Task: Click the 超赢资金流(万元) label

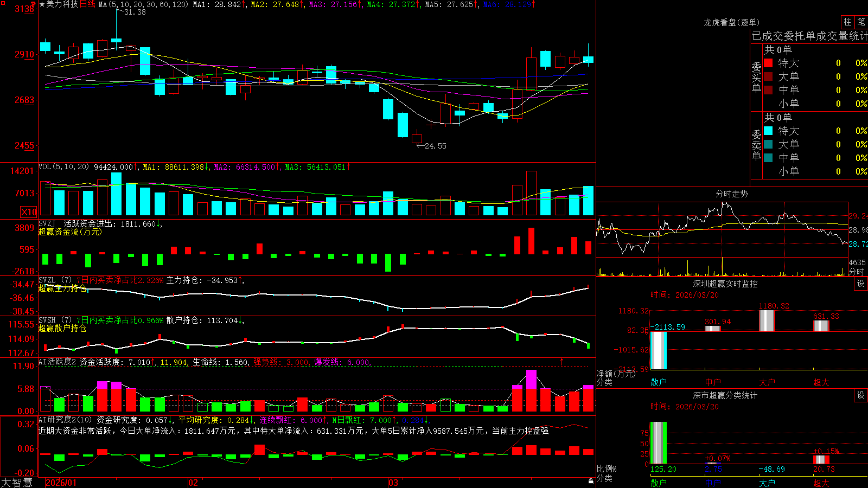Action: pyautogui.click(x=70, y=232)
